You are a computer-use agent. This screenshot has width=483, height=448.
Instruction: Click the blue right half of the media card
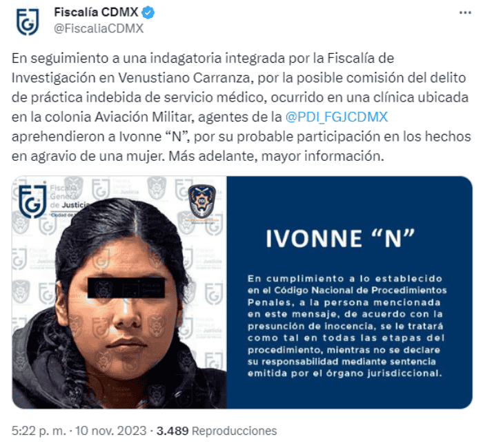click(x=349, y=293)
